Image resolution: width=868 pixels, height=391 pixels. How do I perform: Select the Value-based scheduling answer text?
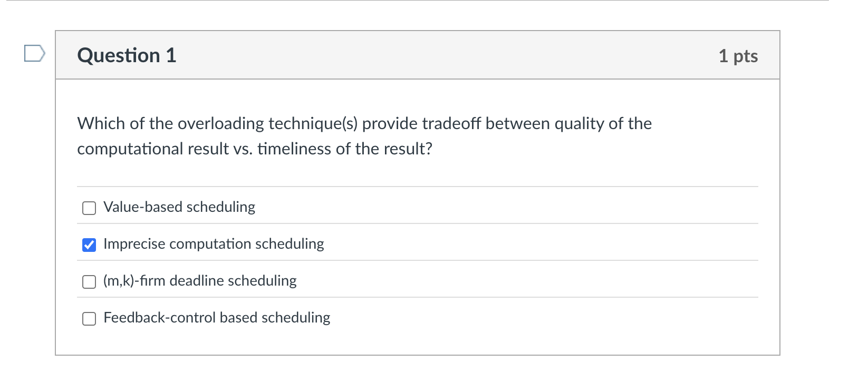click(179, 207)
